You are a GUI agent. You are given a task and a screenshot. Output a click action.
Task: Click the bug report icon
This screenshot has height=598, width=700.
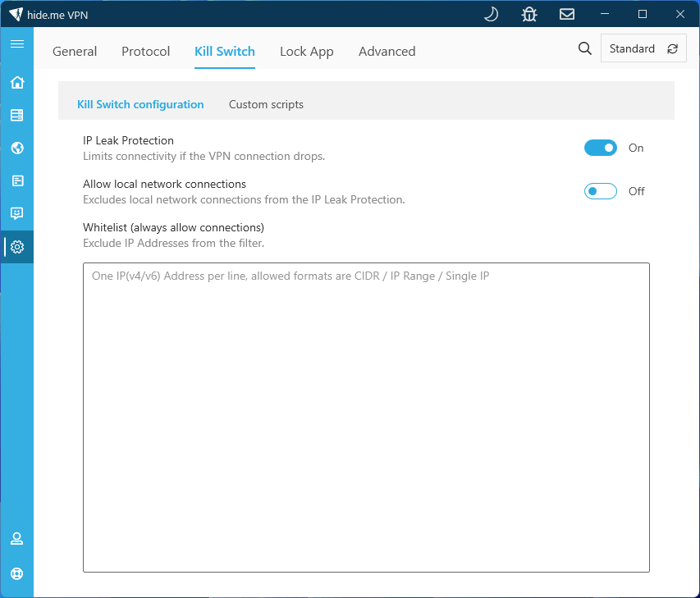click(x=529, y=14)
